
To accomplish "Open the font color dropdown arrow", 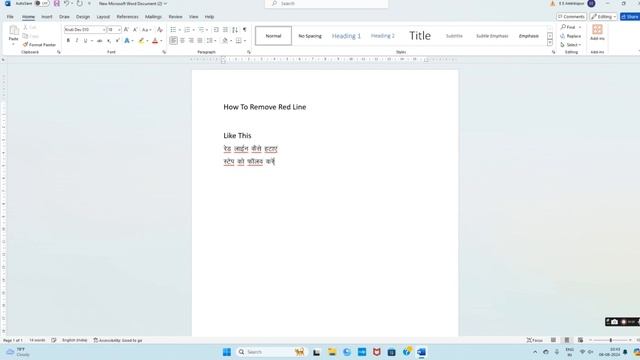I will click(x=161, y=40).
